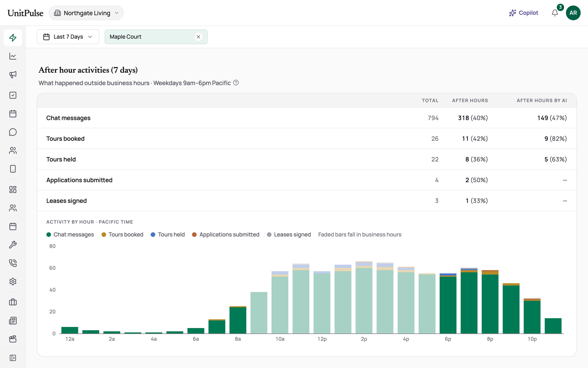Viewport: 588px width, 368px height.
Task: Open the megaphone marketing sidebar icon
Action: point(13,75)
